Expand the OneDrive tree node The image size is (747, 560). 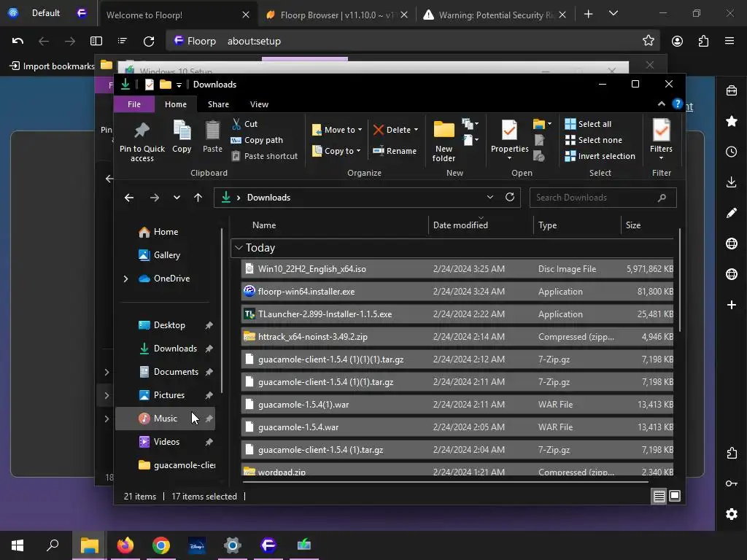click(x=125, y=279)
